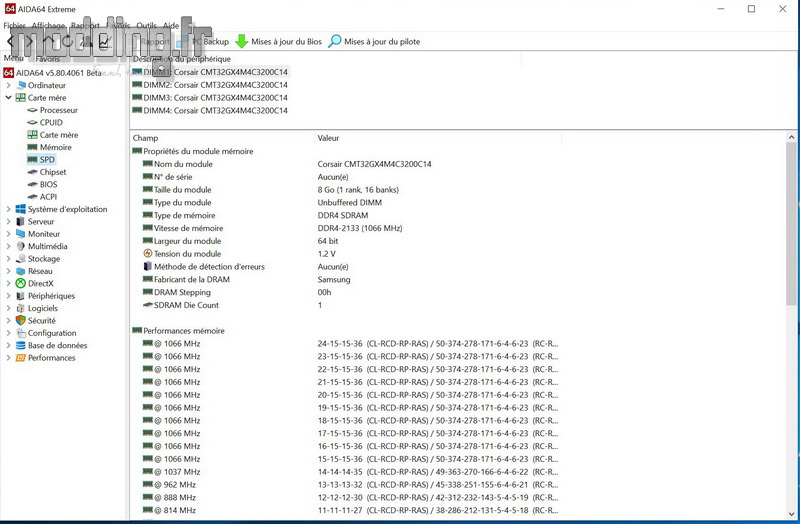Expand the Stockage tree node

8,259
